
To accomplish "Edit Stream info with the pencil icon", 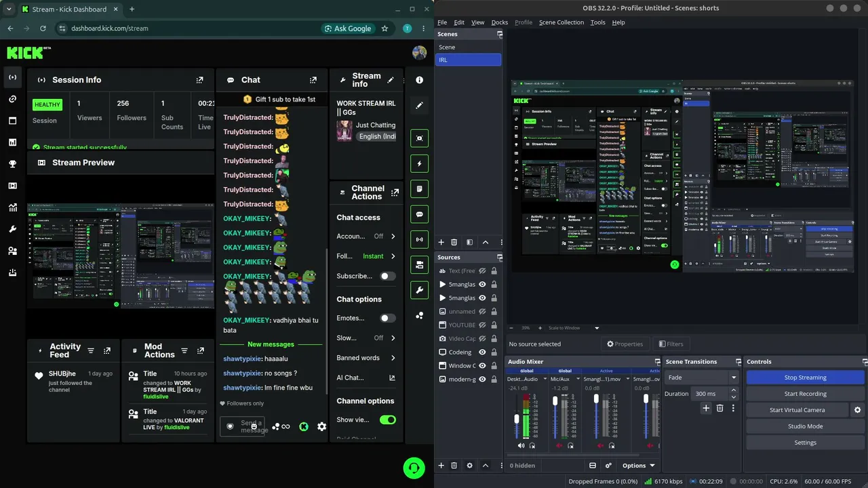I will [391, 80].
